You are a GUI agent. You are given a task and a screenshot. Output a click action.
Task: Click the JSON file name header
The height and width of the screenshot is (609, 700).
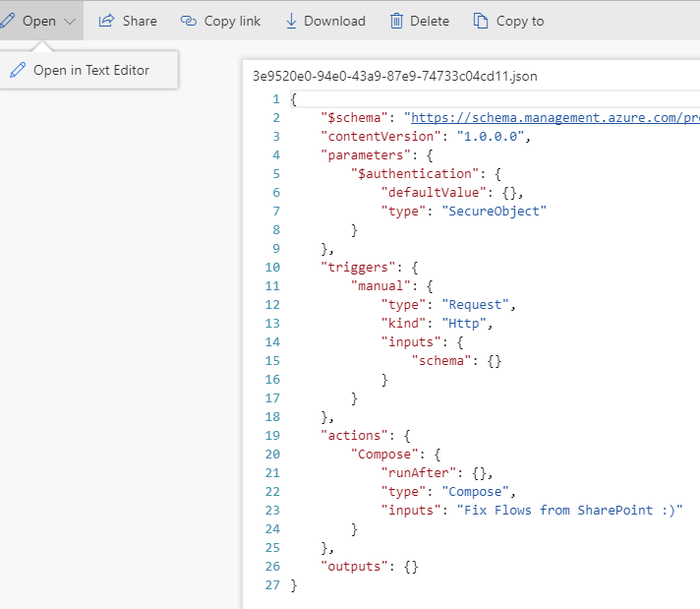point(394,76)
